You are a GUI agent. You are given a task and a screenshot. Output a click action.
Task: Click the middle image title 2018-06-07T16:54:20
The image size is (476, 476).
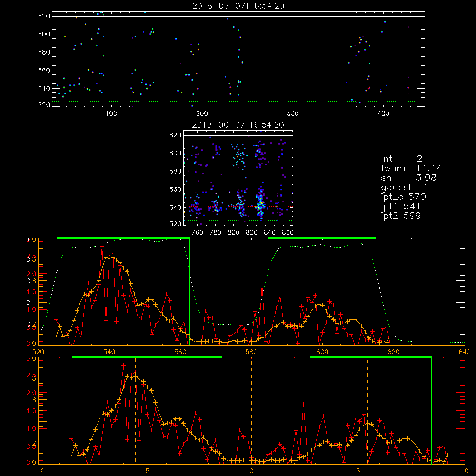[238, 125]
